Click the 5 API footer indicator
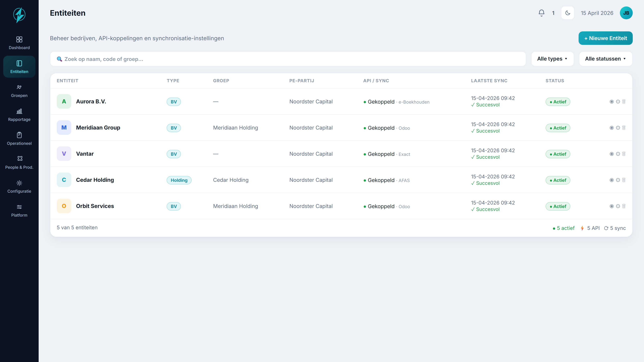Screen dimensions: 644x362 tap(590, 228)
